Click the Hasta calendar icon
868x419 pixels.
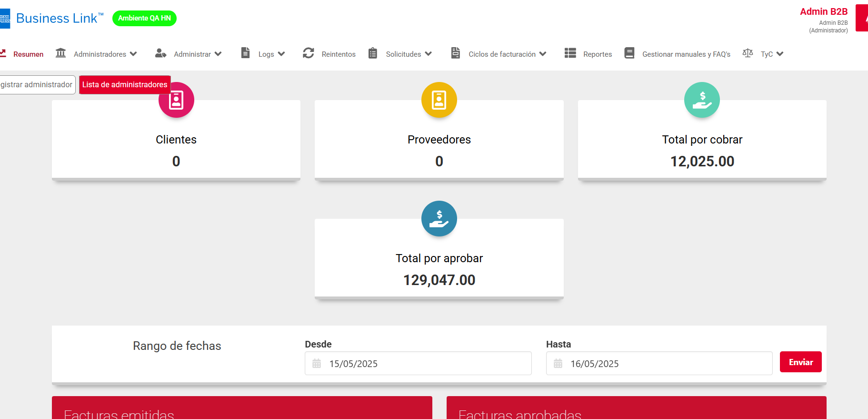coord(558,364)
